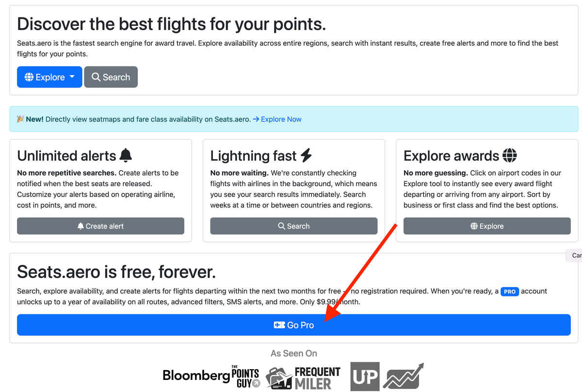Click the globe icon beside Explore awards heading
The width and height of the screenshot is (582, 392).
point(510,155)
